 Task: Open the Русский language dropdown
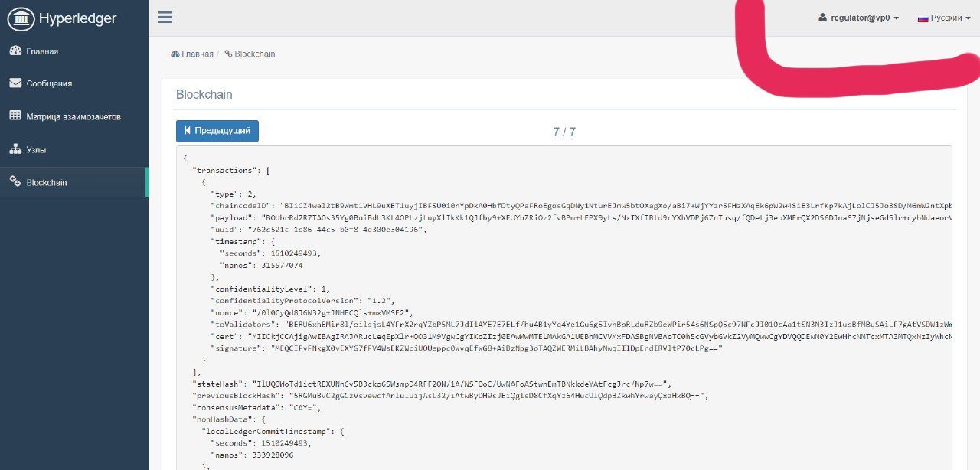[x=945, y=18]
